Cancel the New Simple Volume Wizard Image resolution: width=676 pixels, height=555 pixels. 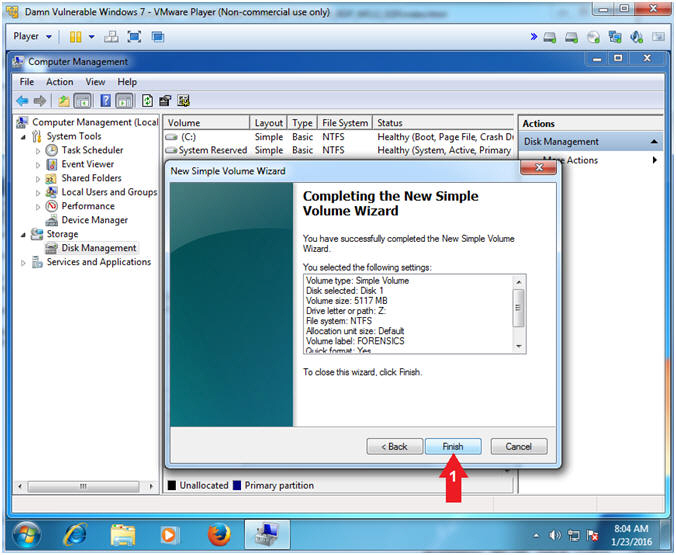click(519, 446)
